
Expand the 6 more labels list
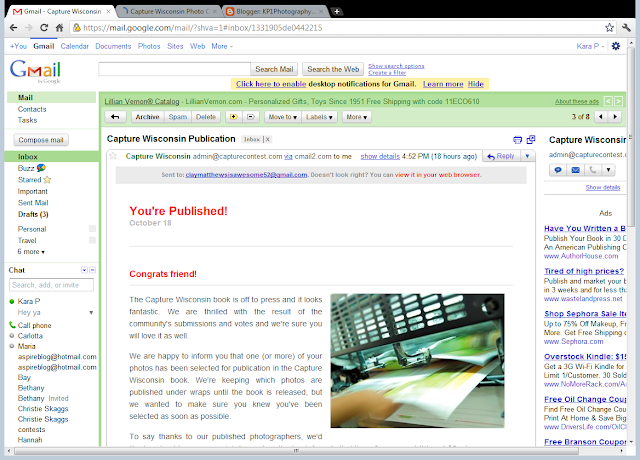coord(31,251)
